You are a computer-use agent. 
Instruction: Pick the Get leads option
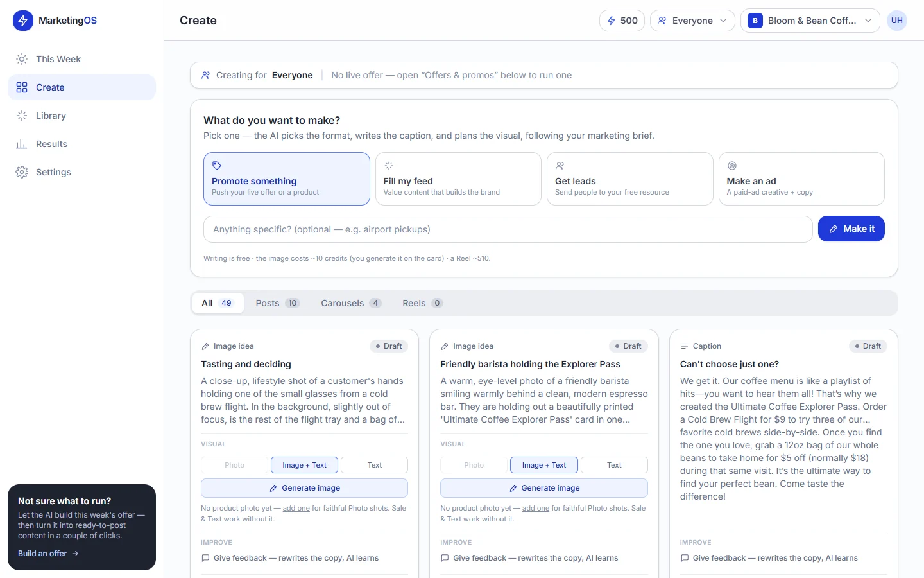629,179
